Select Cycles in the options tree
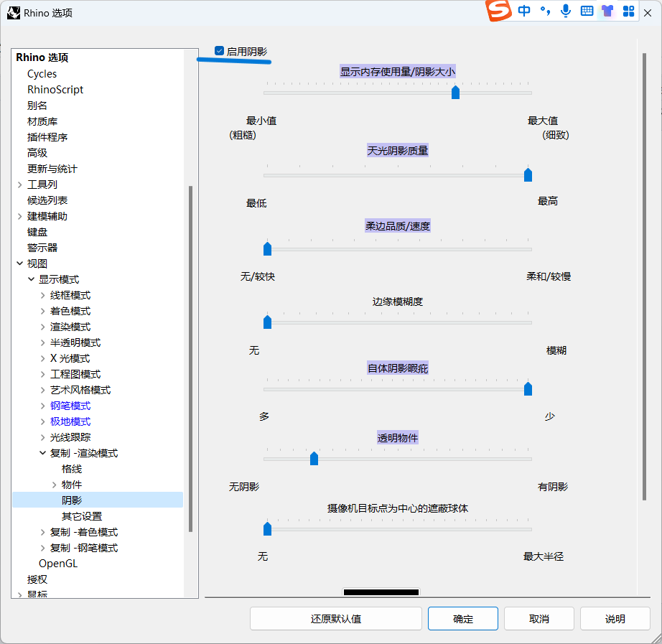This screenshot has width=662, height=644. [42, 74]
